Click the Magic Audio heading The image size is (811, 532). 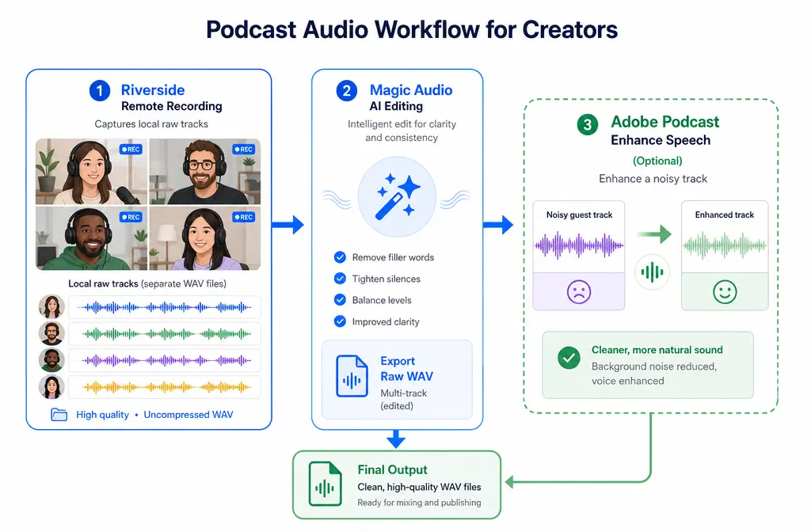411,90
